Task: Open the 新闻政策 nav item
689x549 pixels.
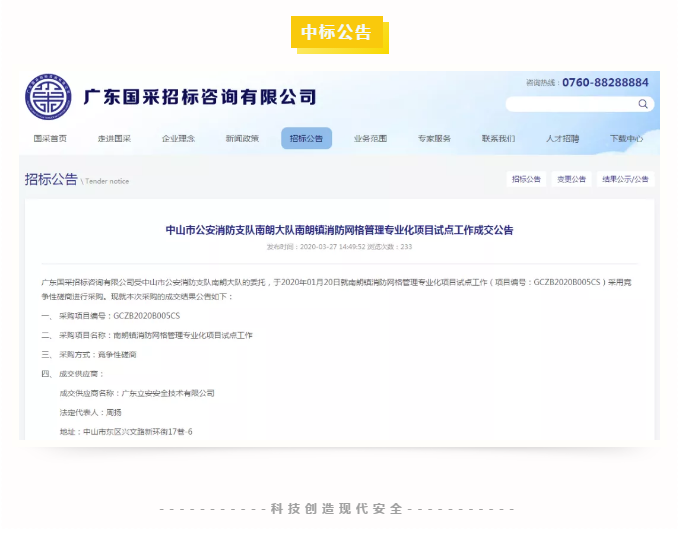Action: click(242, 139)
